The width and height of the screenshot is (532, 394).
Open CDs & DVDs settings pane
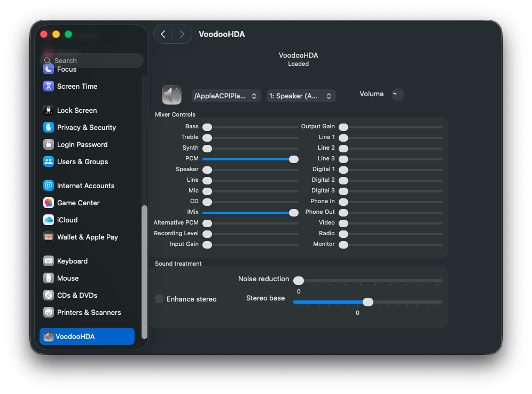(x=87, y=295)
